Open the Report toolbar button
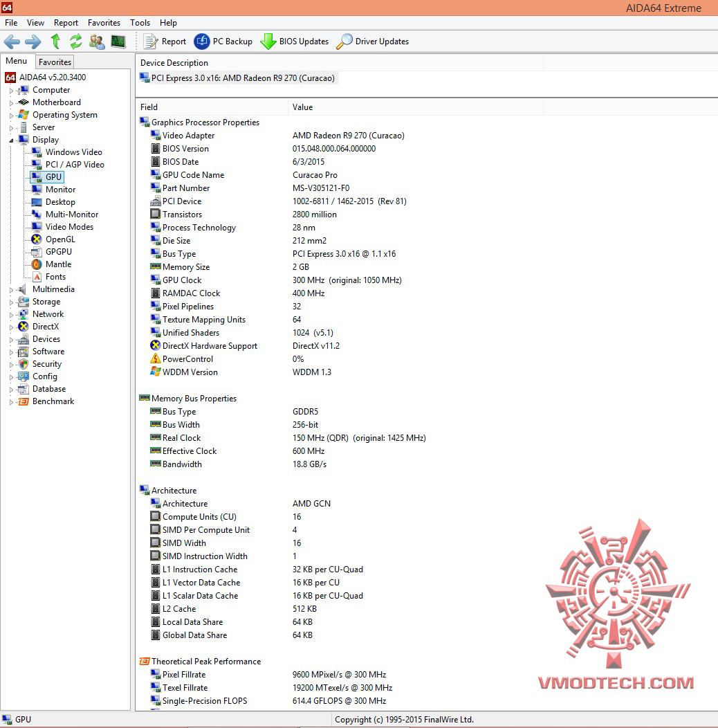Viewport: 718px width, 728px height. coord(165,42)
